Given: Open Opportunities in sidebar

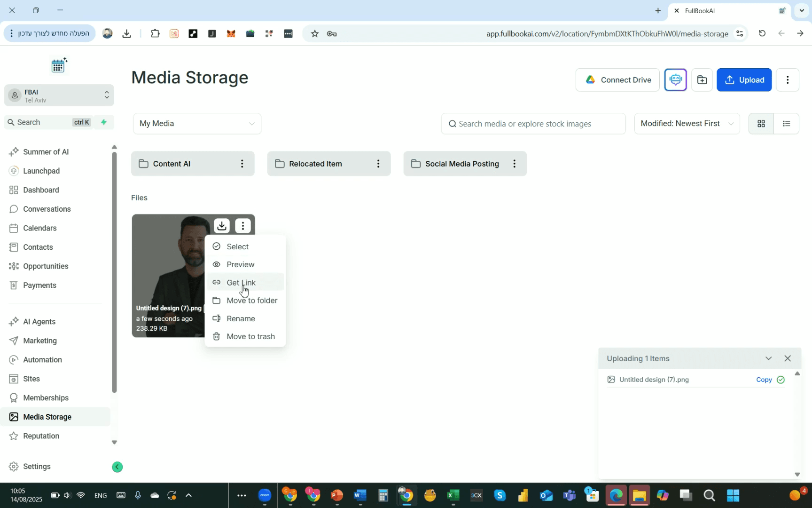Looking at the screenshot, I should (x=46, y=266).
